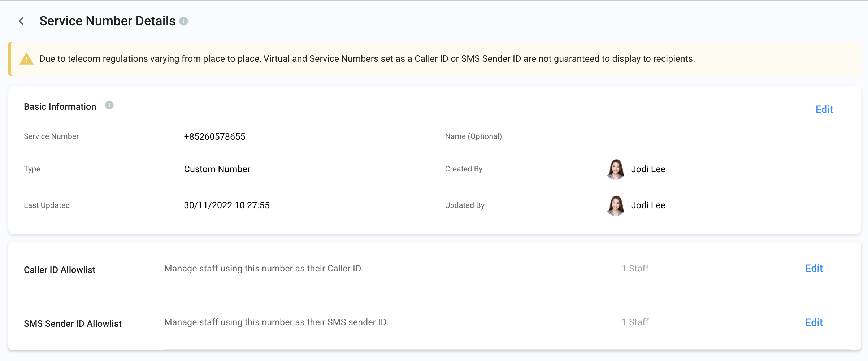
Task: Click the yellow warning triangle icon
Action: tap(26, 59)
